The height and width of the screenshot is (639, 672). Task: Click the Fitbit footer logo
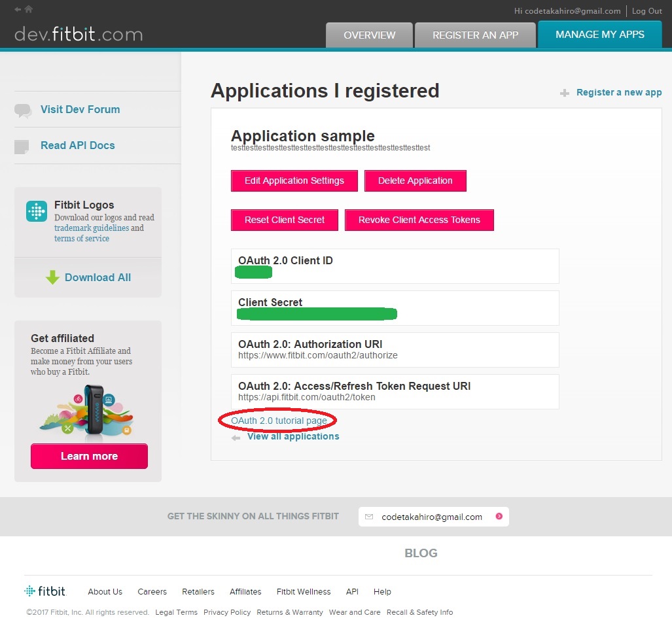[x=45, y=591]
